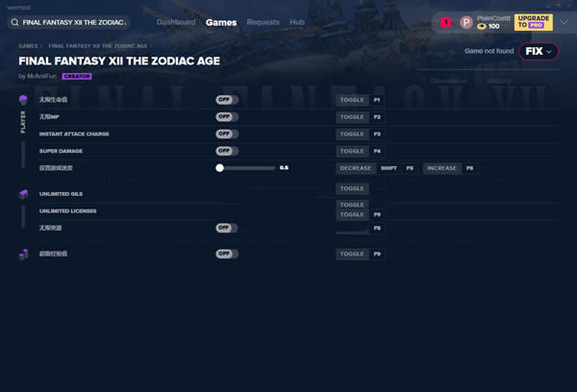Select the purple chest inventory icon
This screenshot has width=577, height=392.
pyautogui.click(x=23, y=194)
